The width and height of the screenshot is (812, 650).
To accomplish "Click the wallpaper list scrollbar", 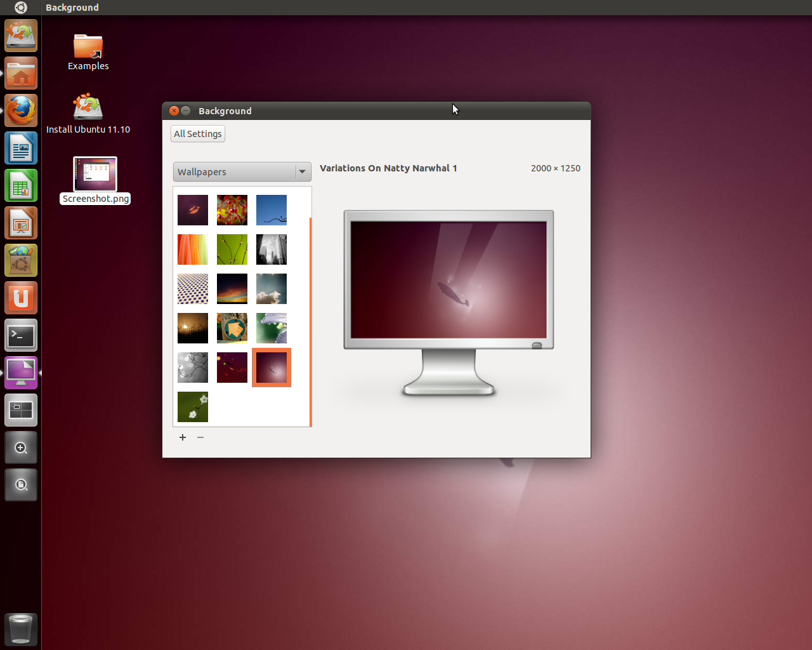I will point(310,322).
